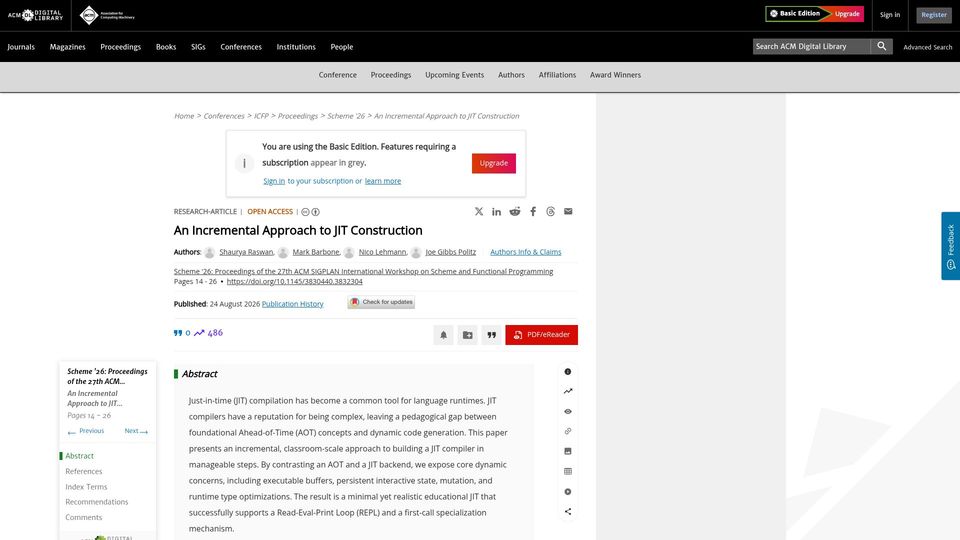Screen dimensions: 960x540
Task: Jump to the Recommendations section
Action: click(97, 502)
